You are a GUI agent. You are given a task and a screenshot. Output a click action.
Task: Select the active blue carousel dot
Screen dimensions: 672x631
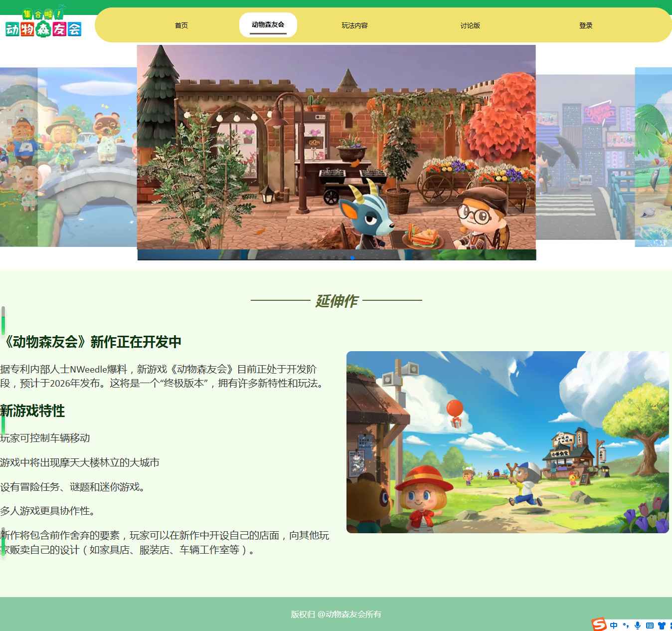point(352,258)
